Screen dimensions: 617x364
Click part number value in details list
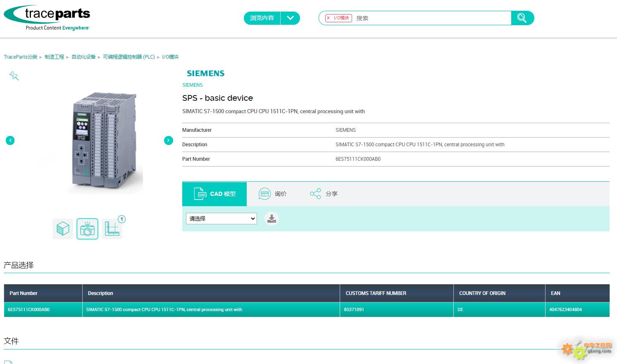pyautogui.click(x=358, y=159)
